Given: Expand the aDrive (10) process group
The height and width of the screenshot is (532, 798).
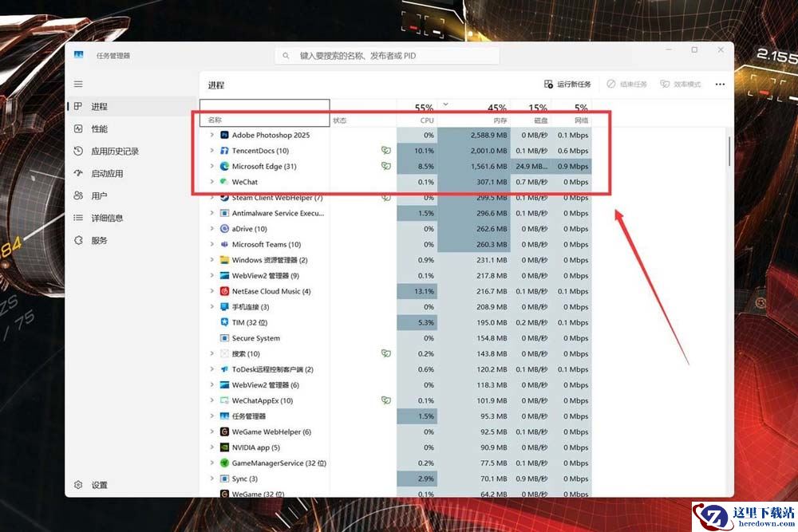Looking at the screenshot, I should tap(211, 229).
